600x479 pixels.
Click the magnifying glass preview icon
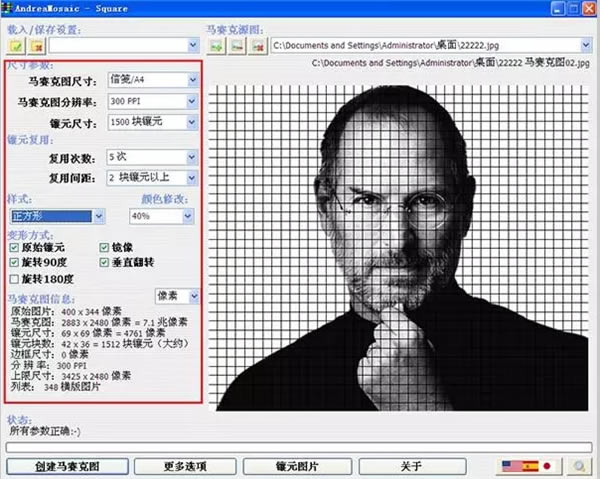pyautogui.click(x=579, y=466)
